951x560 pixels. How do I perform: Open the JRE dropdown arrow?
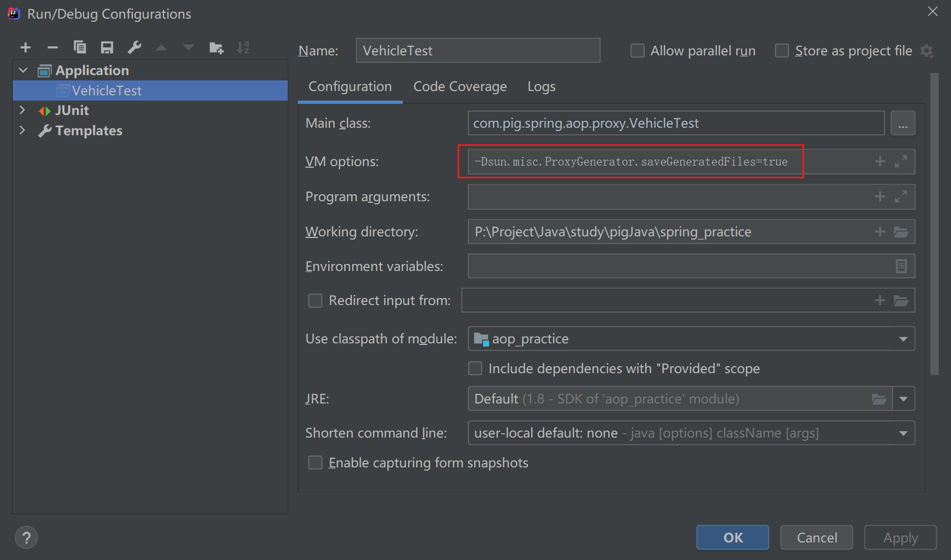904,399
